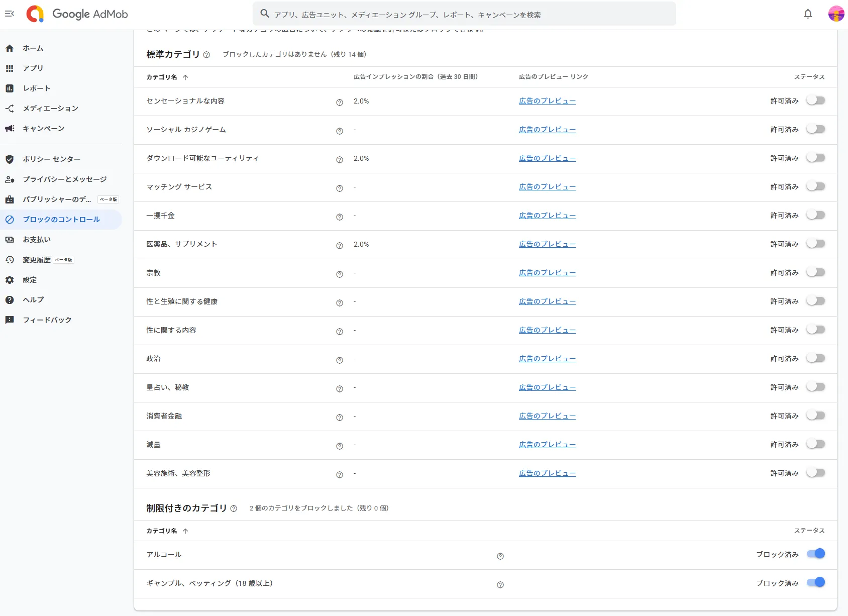The height and width of the screenshot is (616, 848).
Task: Open 広告のプレビュー link for 一攫千金
Action: point(547,216)
